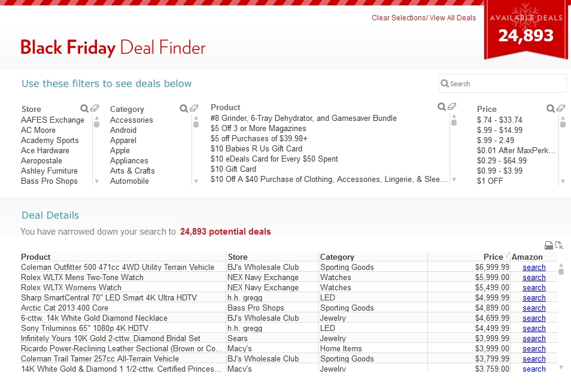
Task: Click down arrow of Category list scrollbar
Action: coord(196,181)
